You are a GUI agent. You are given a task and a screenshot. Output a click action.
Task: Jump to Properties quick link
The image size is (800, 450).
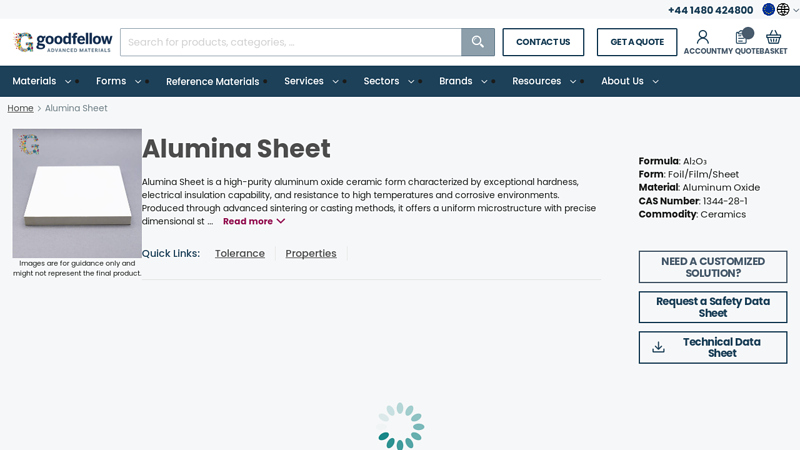click(x=311, y=254)
